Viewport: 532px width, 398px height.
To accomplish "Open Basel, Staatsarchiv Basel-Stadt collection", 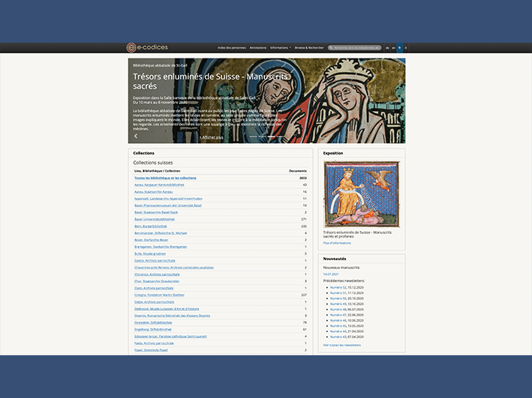I will (x=156, y=212).
